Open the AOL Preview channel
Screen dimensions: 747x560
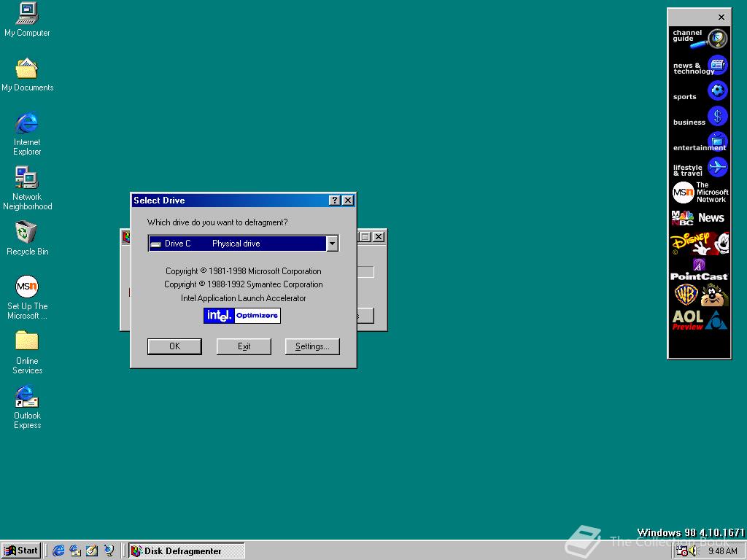[698, 319]
